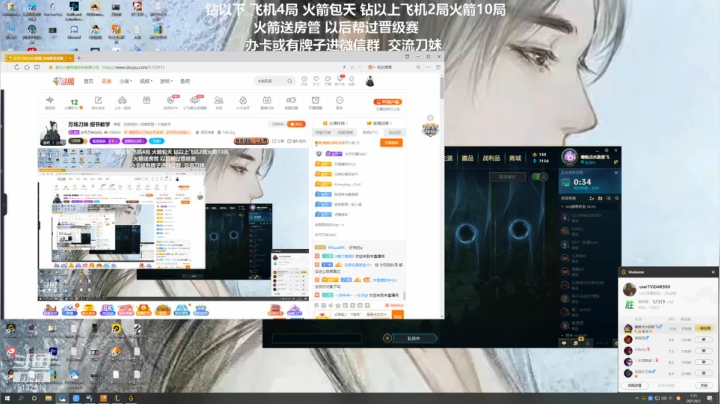The image size is (720, 404).
Task: Open the pencil edit icon in streamer toolbar
Action: 98,102
